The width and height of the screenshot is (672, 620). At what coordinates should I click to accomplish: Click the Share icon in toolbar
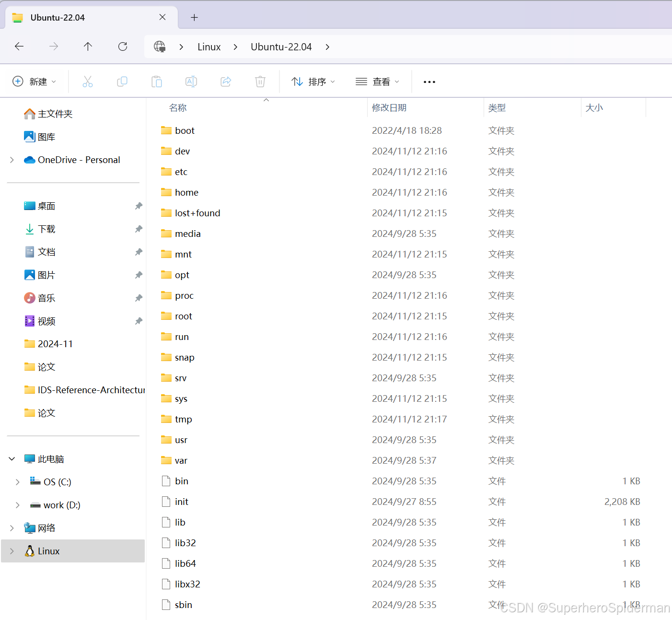coord(226,82)
